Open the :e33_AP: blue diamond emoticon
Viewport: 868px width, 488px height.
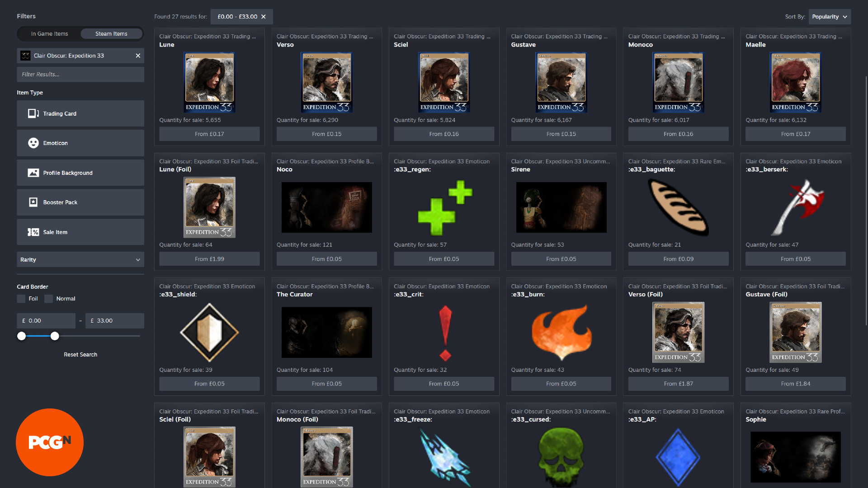click(678, 457)
